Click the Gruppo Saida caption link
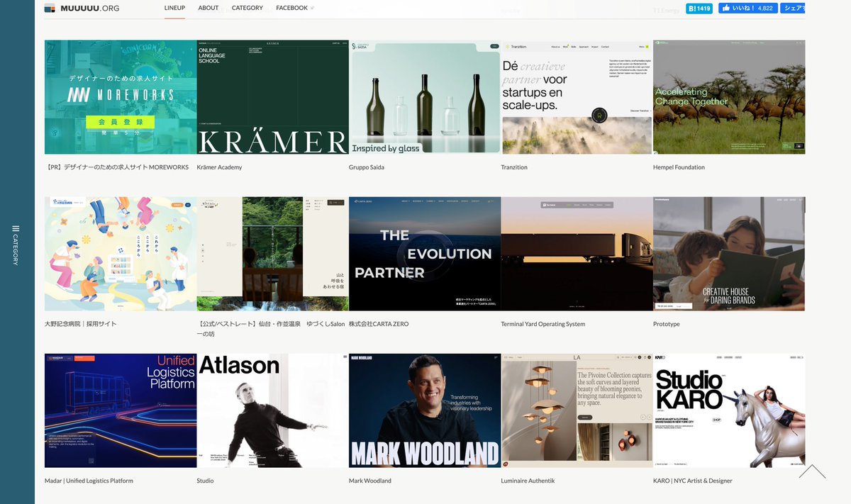This screenshot has height=504, width=851. (366, 167)
